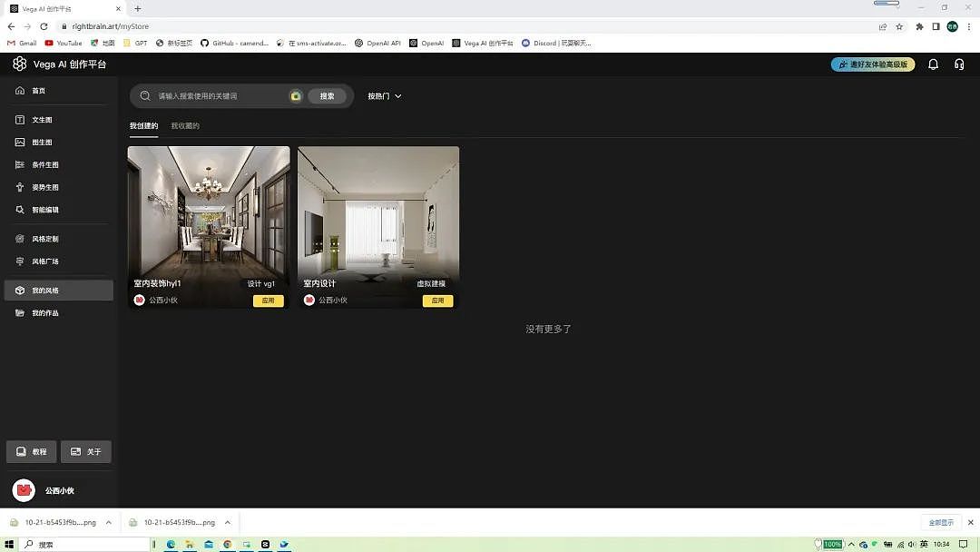Open the 智能编辑 smart editing tool
This screenshot has height=552, width=980.
pos(44,210)
